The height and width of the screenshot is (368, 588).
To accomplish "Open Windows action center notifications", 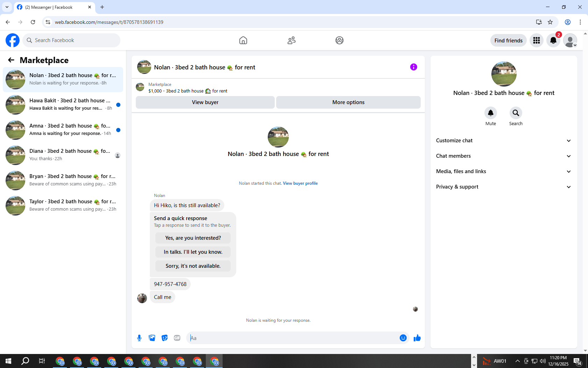I will click(x=578, y=361).
